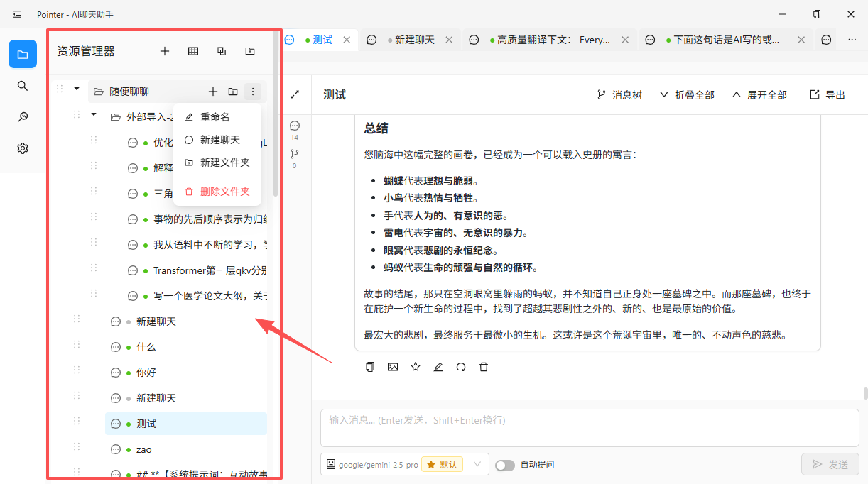Open the file explorer sidebar icon
Screen dimensions: 868x484
click(x=23, y=54)
